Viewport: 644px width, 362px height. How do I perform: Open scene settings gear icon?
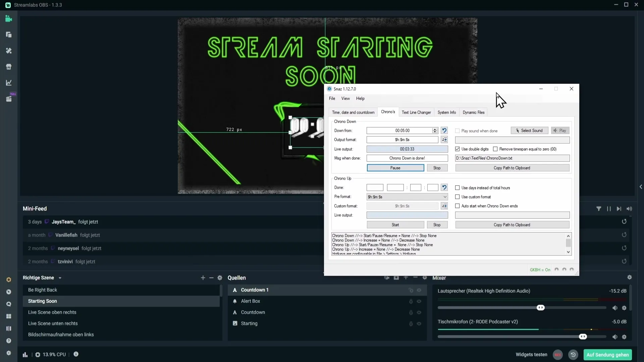[220, 278]
